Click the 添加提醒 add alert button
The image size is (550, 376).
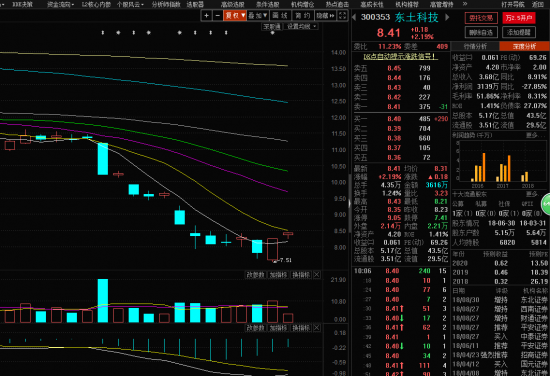tap(519, 32)
